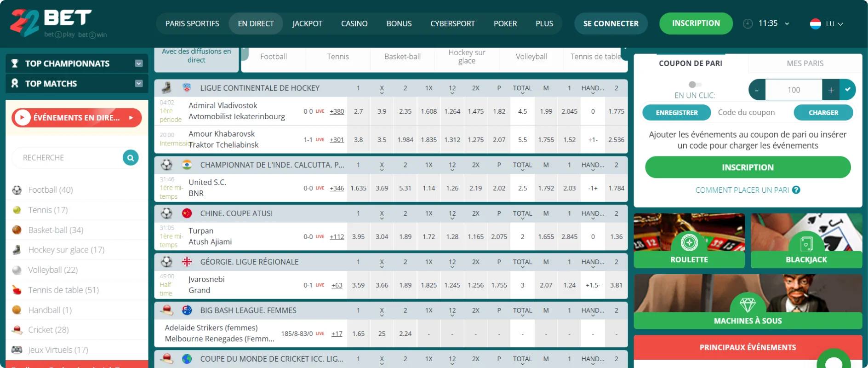The width and height of the screenshot is (868, 368).
Task: Click the large Inscription button in coupon panel
Action: pos(748,167)
